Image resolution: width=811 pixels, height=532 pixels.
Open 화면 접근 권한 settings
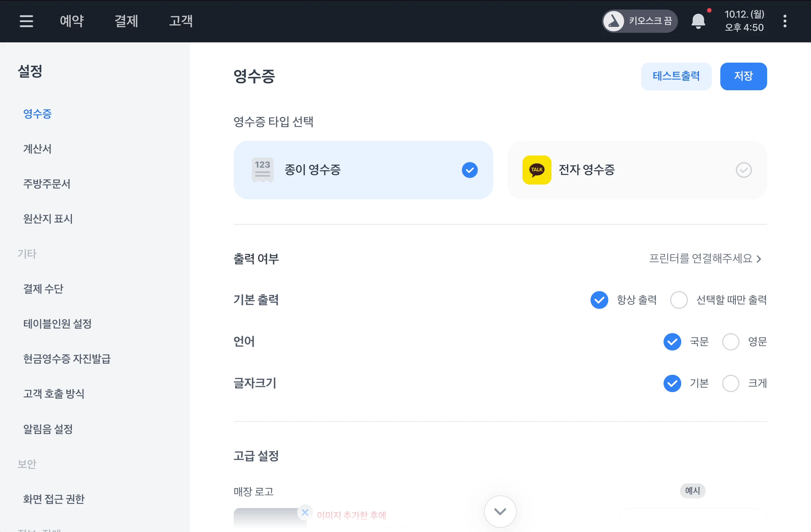54,499
